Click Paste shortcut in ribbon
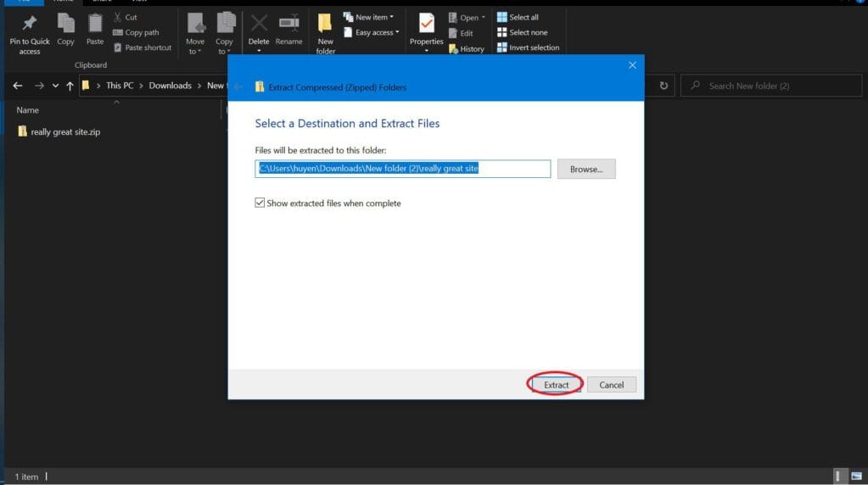 pyautogui.click(x=143, y=47)
